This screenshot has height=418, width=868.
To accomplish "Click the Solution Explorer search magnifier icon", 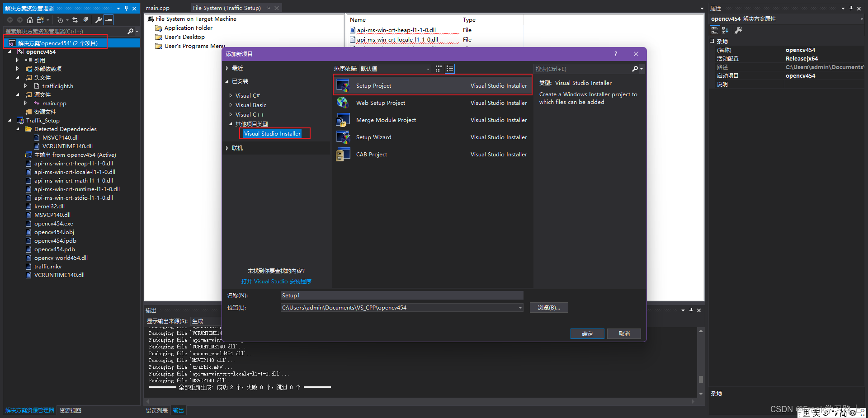I will click(131, 31).
